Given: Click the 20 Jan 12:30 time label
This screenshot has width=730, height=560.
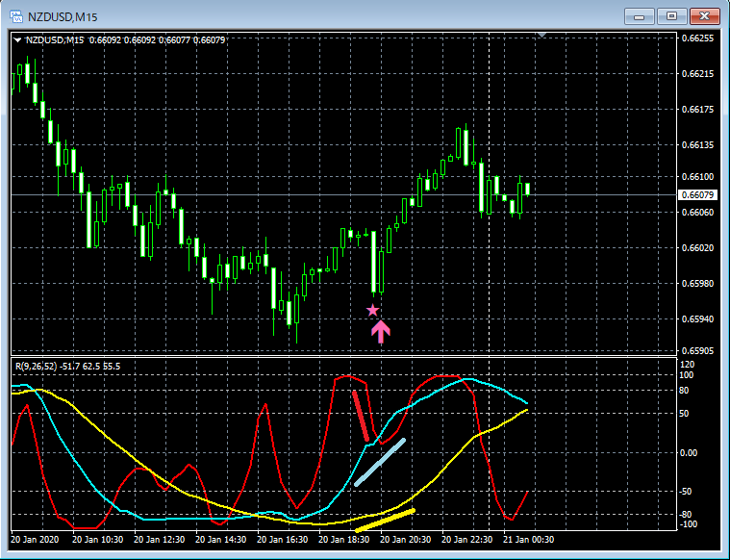Looking at the screenshot, I should 160,540.
